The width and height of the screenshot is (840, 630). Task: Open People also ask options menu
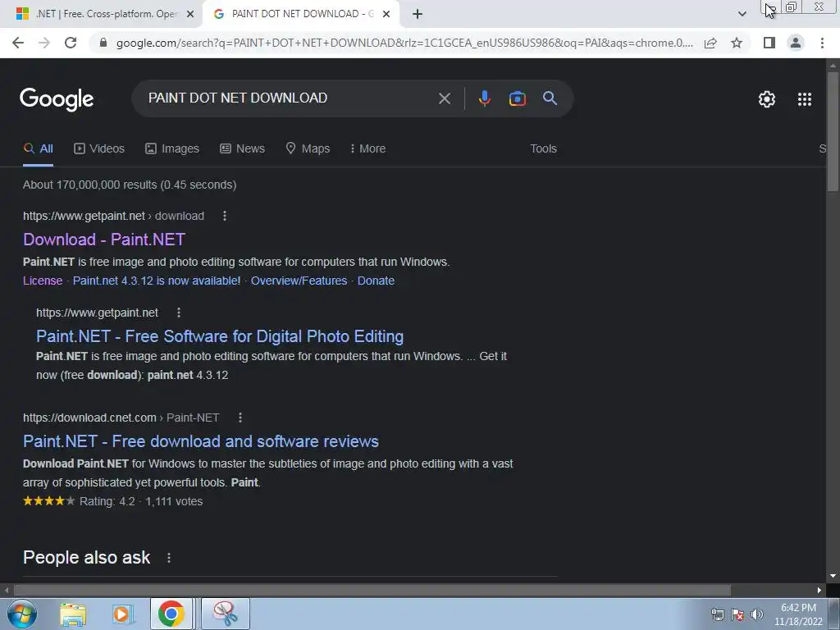point(169,558)
